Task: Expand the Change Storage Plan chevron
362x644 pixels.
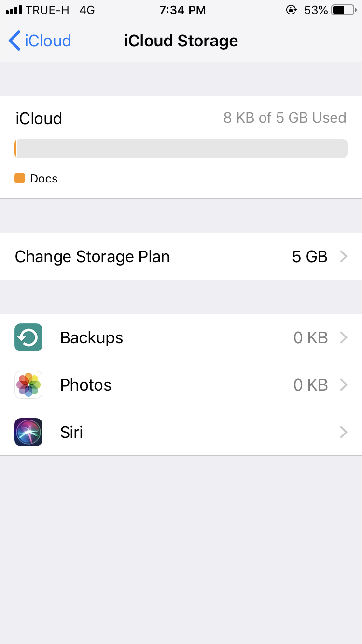Action: 344,256
